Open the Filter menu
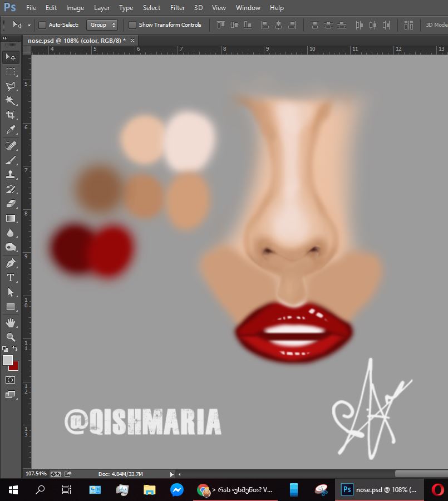This screenshot has width=448, height=501. (178, 8)
